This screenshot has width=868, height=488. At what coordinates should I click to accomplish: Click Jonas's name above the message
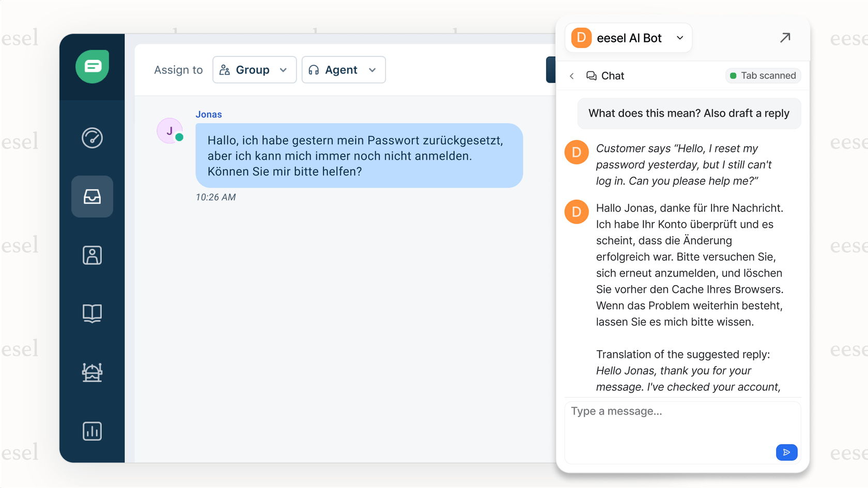tap(209, 114)
